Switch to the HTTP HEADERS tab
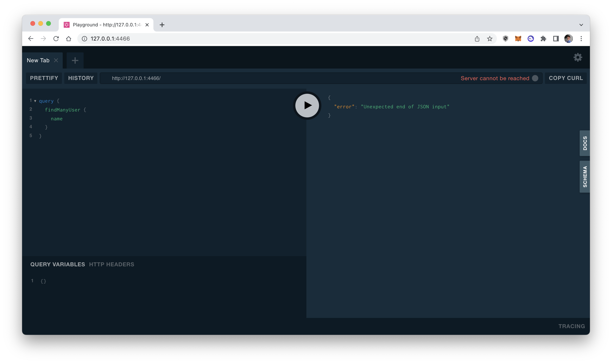The height and width of the screenshot is (364, 612). click(112, 264)
